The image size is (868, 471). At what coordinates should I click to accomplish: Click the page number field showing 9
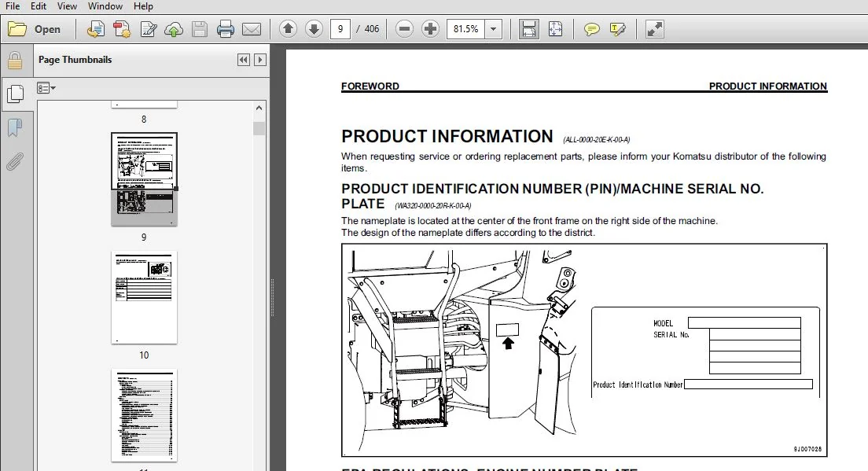click(340, 29)
